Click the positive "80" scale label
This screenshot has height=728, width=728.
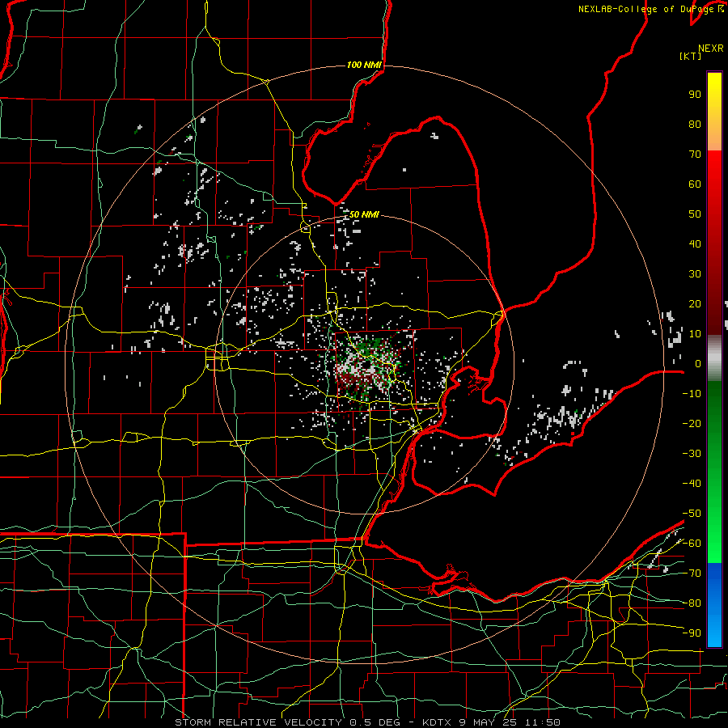point(695,124)
